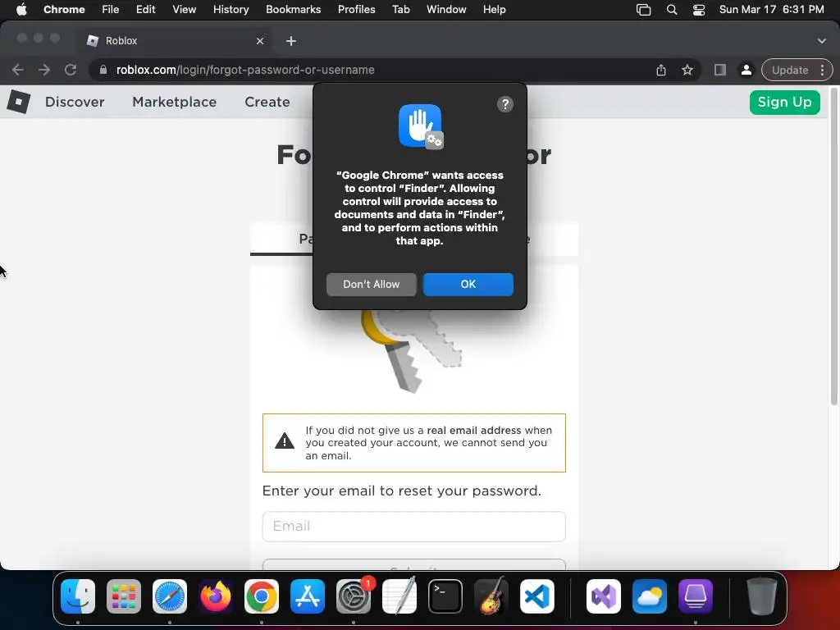Click the Roblox logo icon in the navbar
Image resolution: width=840 pixels, height=630 pixels.
click(x=19, y=101)
